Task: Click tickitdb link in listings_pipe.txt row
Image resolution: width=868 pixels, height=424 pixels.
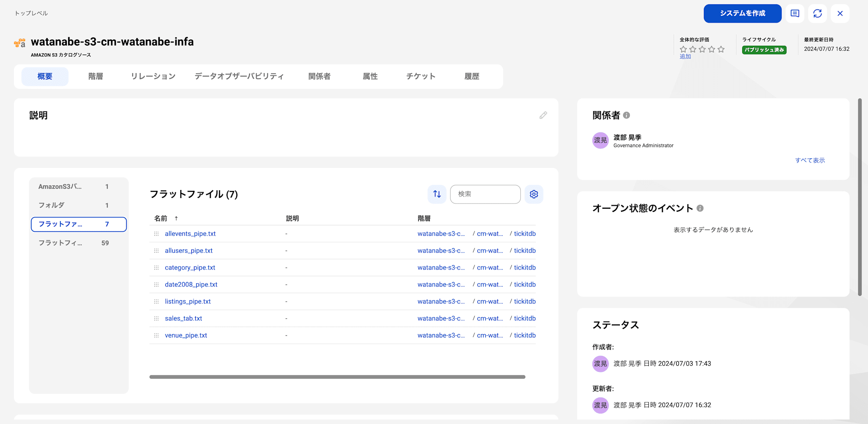Action: pos(525,301)
